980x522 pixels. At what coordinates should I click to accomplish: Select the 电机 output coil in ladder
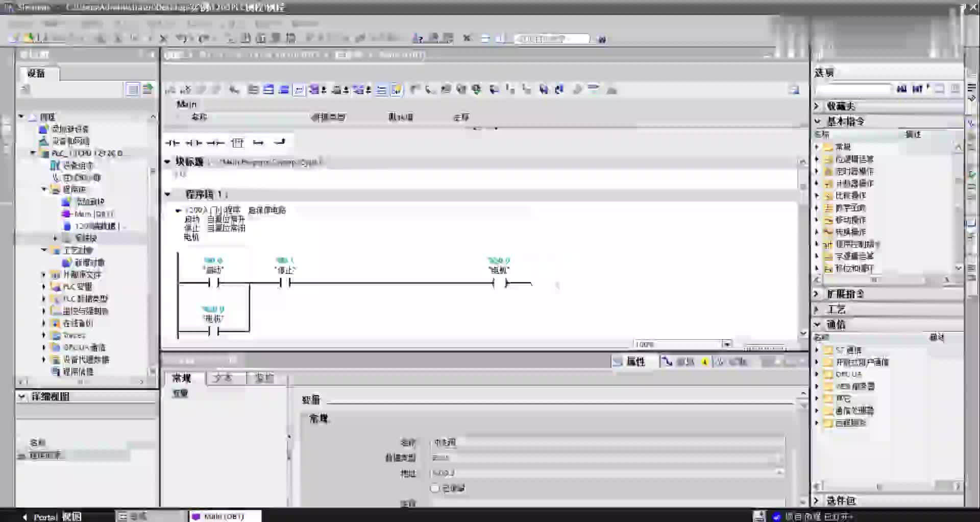500,283
